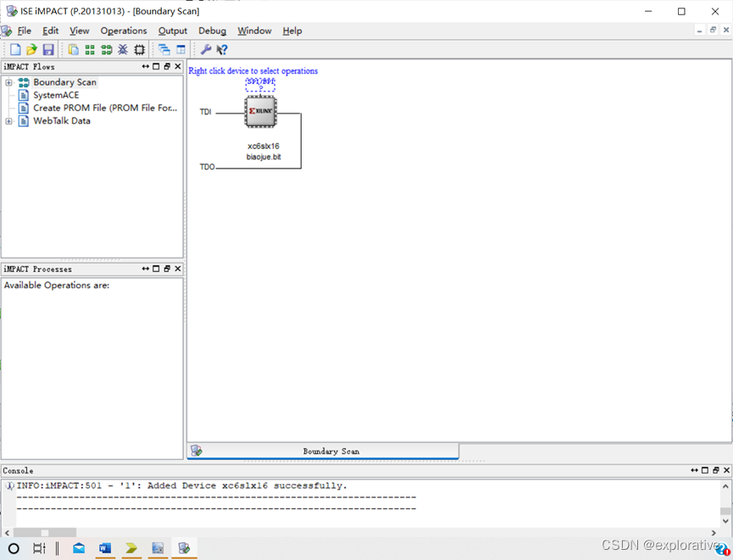
Task: Close the Console panel
Action: pyautogui.click(x=726, y=470)
